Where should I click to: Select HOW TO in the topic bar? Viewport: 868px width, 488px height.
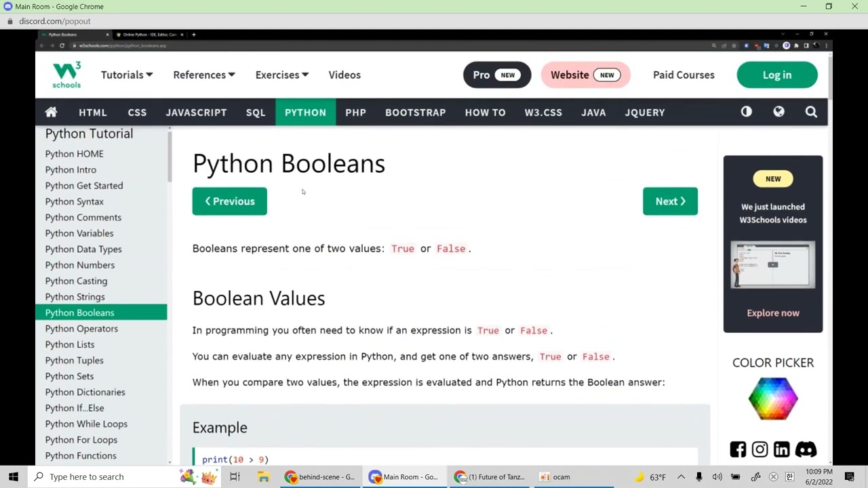click(x=486, y=112)
